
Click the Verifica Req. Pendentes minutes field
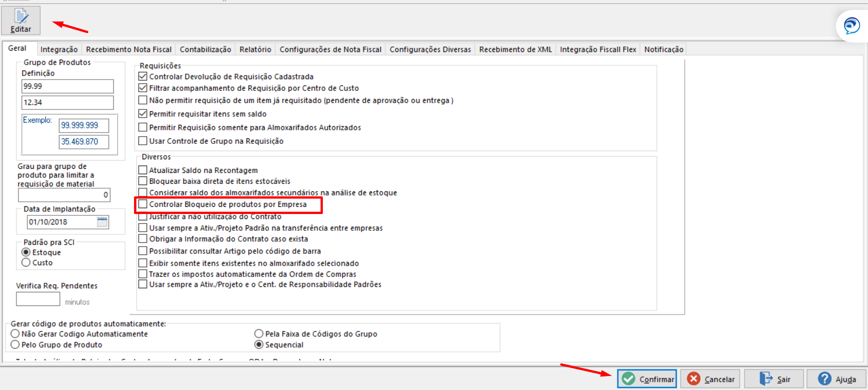pos(38,299)
